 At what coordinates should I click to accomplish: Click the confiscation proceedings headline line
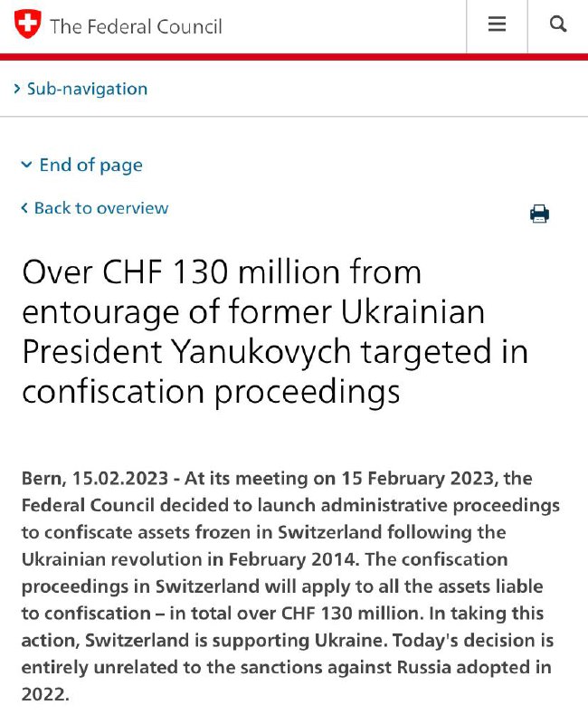point(210,392)
